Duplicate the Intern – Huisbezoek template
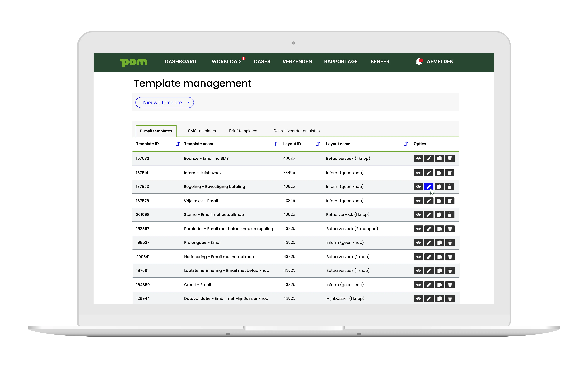Viewport: 588px width, 368px height. pos(439,173)
